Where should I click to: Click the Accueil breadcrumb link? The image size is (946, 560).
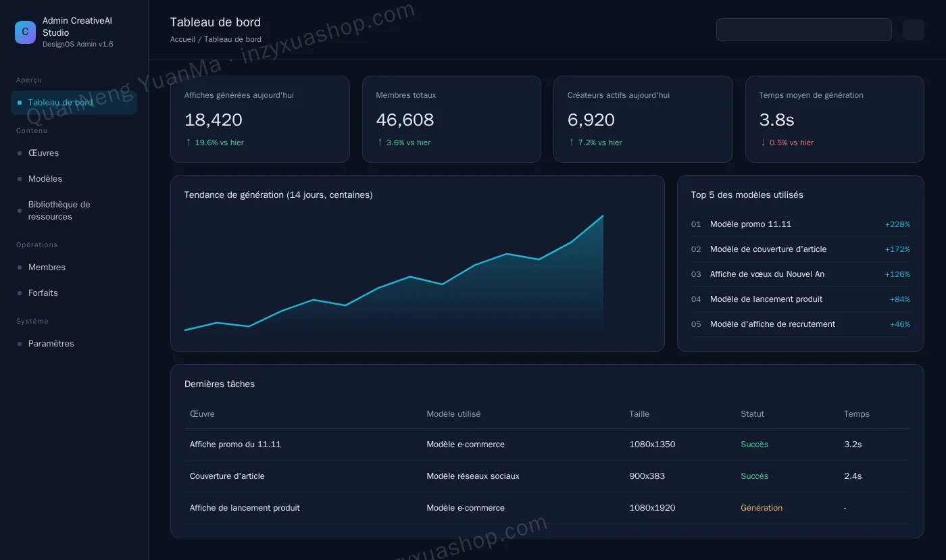coord(182,39)
